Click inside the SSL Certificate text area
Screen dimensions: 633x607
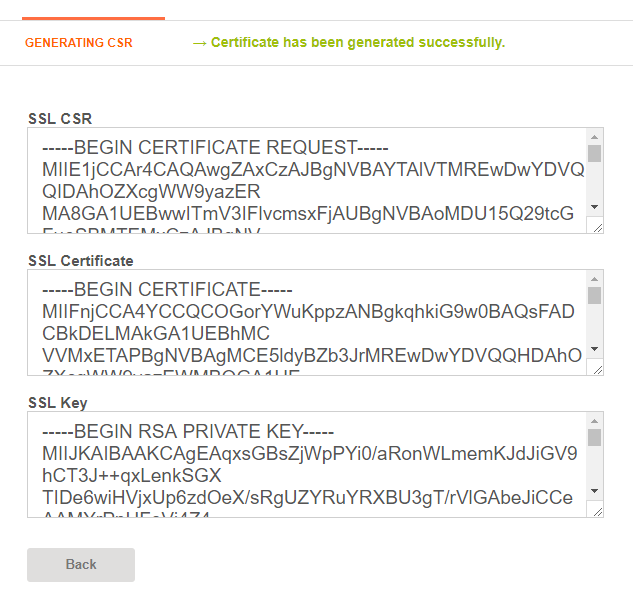click(307, 322)
